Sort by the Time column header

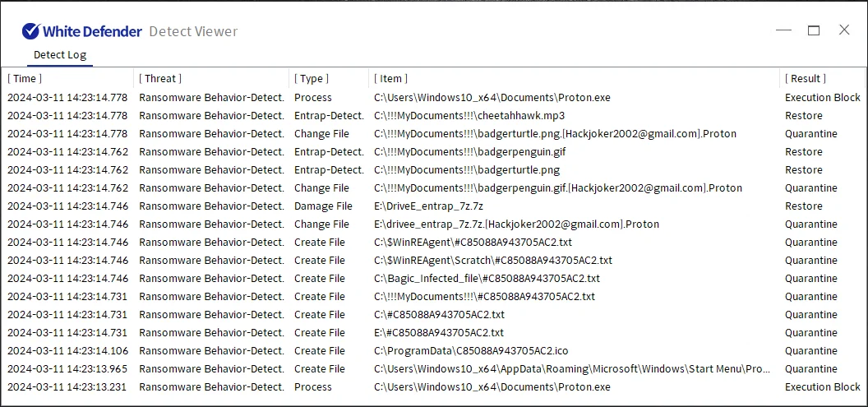25,79
